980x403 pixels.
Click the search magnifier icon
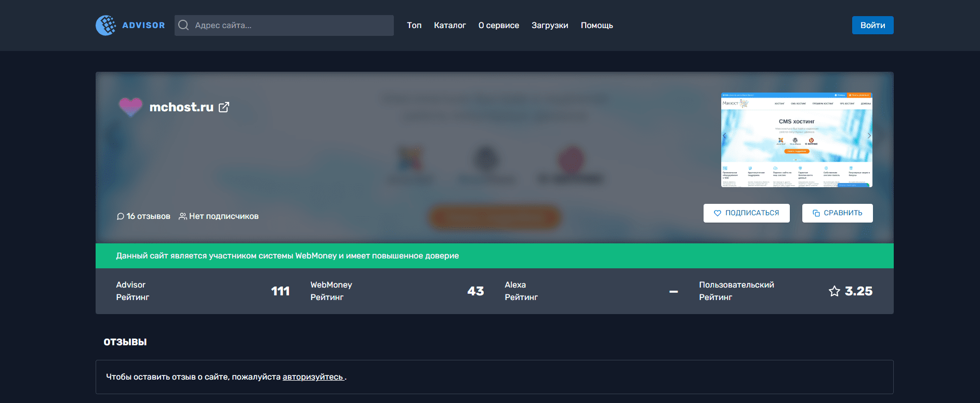[183, 25]
